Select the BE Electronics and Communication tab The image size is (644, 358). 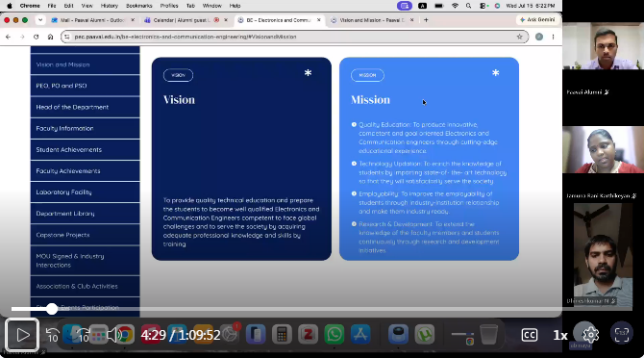[x=279, y=20]
